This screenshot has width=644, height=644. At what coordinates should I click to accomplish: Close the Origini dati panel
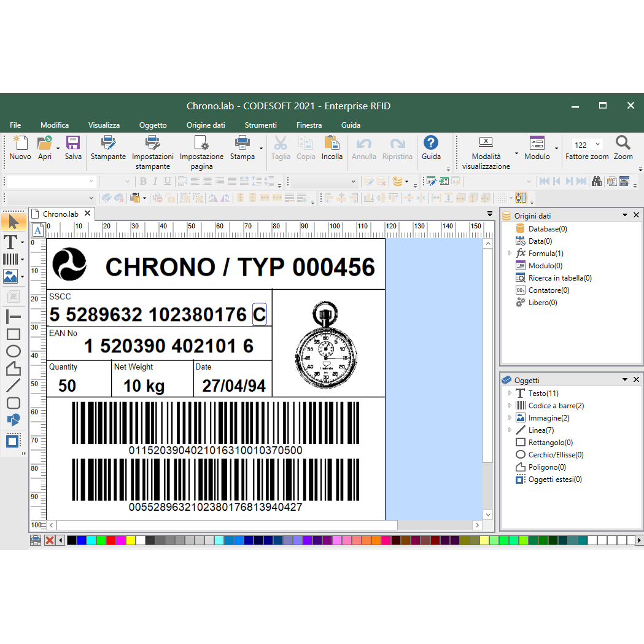coord(636,215)
